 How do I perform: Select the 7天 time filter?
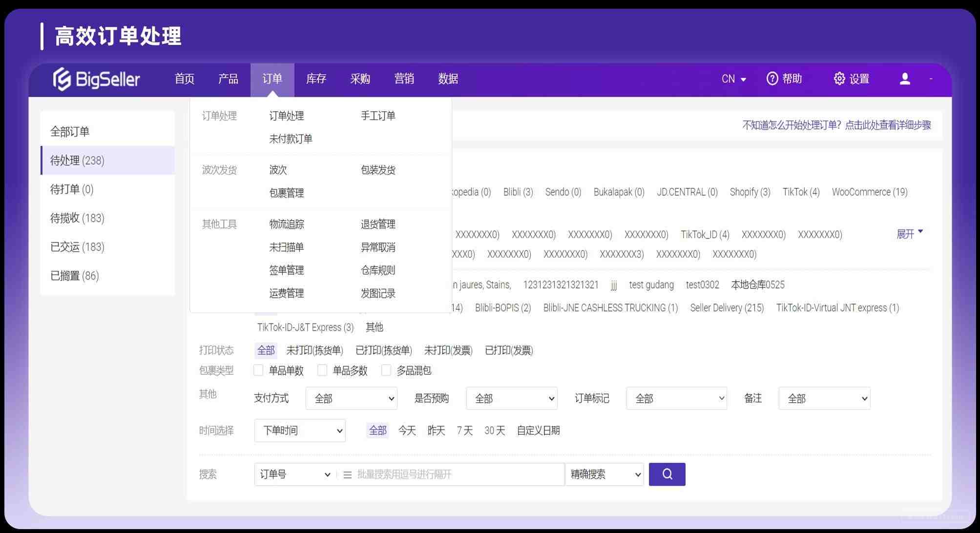coord(465,430)
